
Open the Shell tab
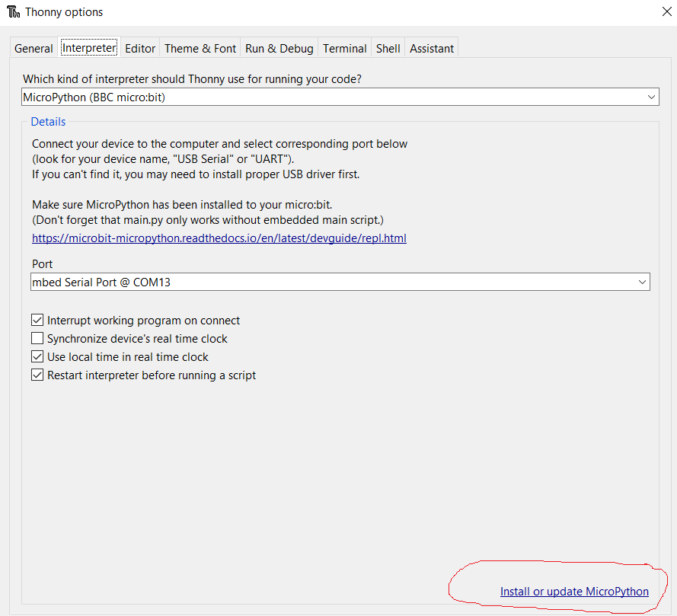(x=388, y=48)
